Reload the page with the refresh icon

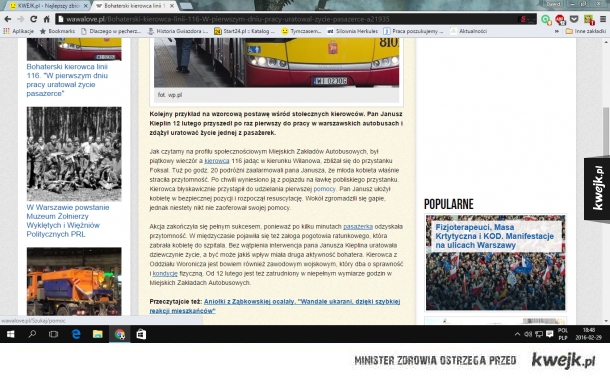pos(33,19)
